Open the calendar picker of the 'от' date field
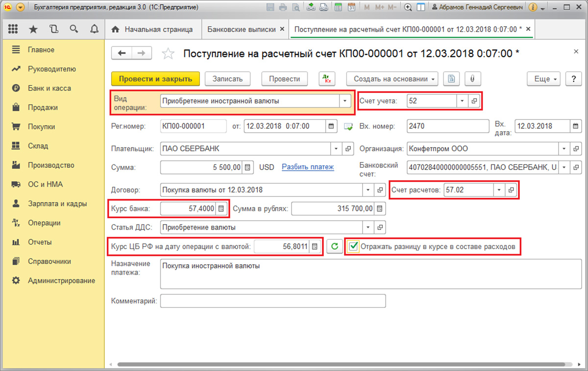The image size is (588, 371). click(x=331, y=126)
